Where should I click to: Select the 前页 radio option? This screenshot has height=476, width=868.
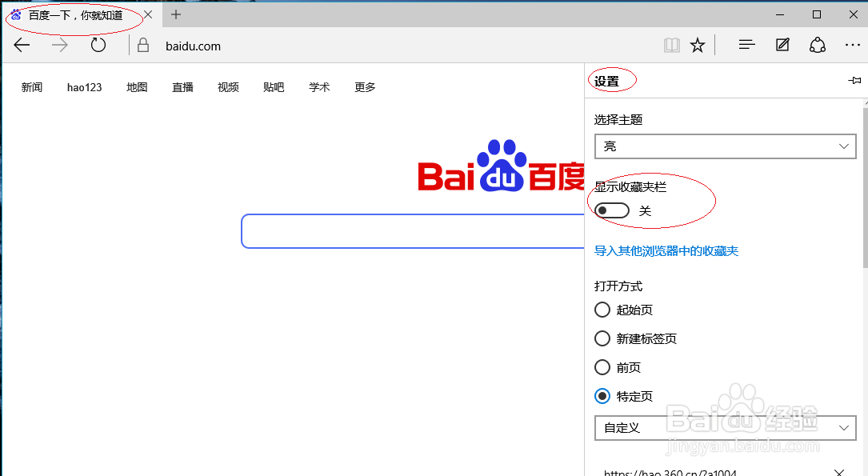coord(602,367)
